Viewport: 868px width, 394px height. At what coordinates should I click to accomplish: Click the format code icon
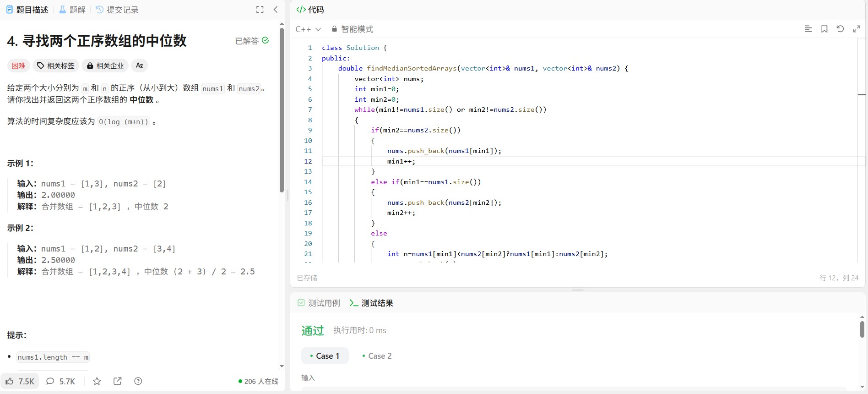808,29
